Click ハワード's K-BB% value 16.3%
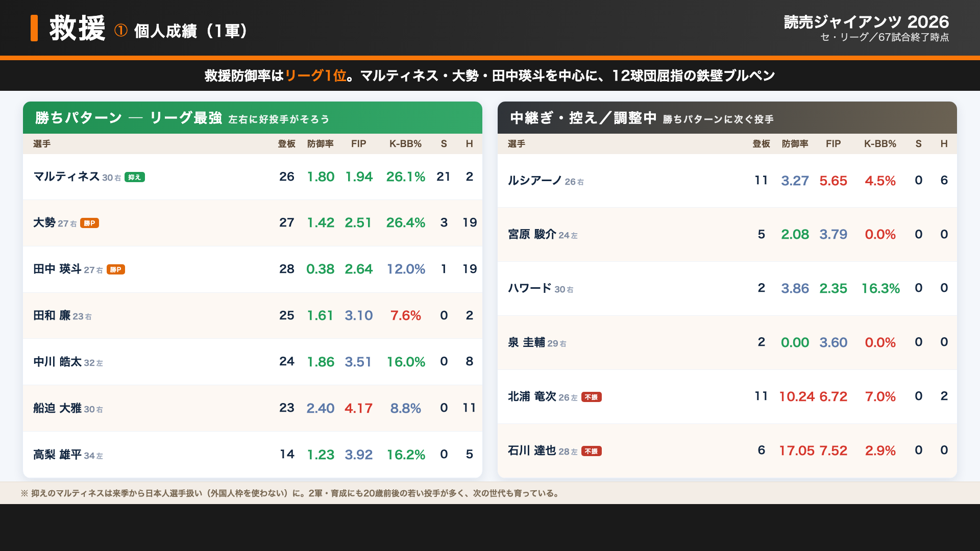The height and width of the screenshot is (551, 980). tap(880, 288)
